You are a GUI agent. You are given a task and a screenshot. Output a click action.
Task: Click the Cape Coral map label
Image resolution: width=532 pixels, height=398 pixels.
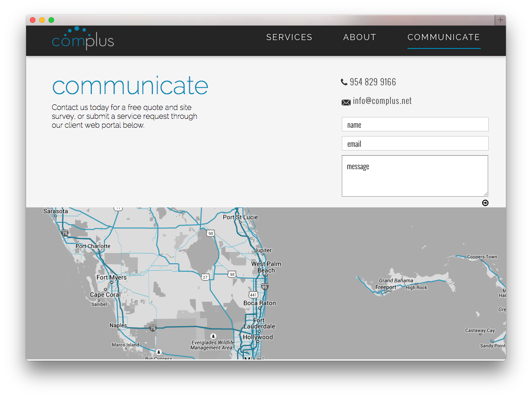coord(105,295)
